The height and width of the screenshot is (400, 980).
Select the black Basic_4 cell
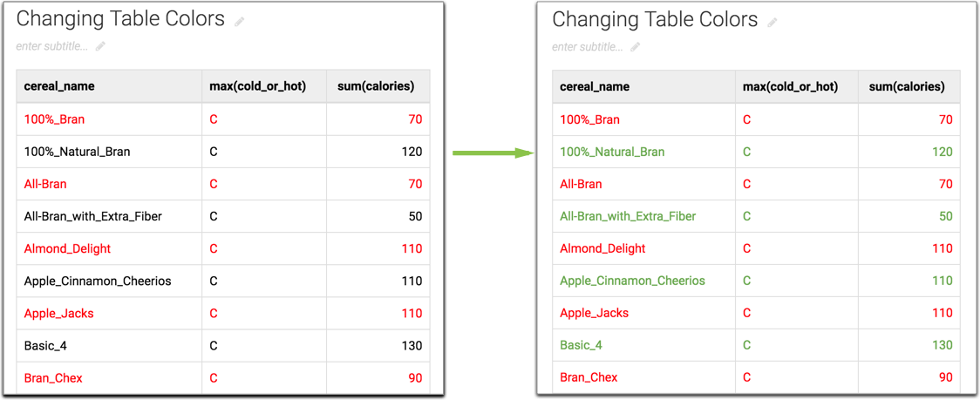pyautogui.click(x=44, y=346)
